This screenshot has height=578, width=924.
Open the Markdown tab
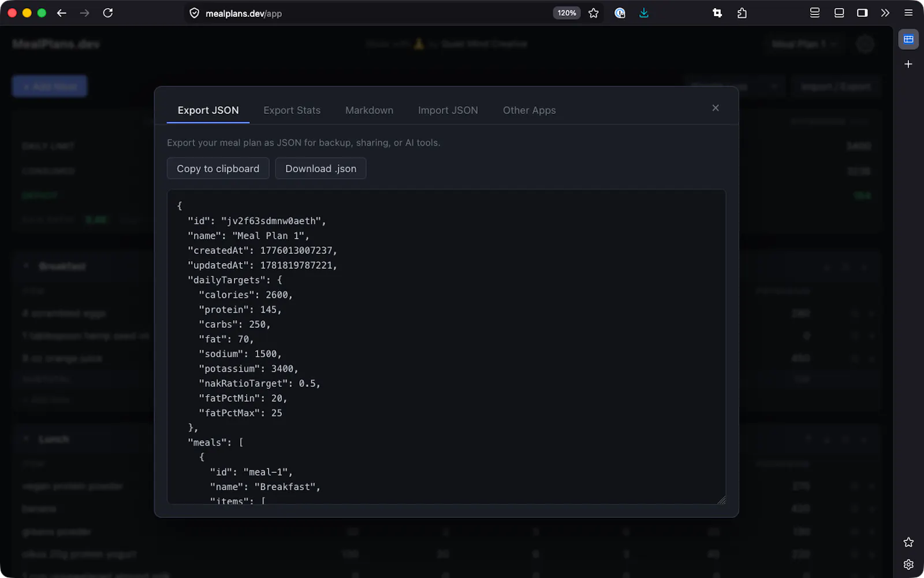click(369, 110)
